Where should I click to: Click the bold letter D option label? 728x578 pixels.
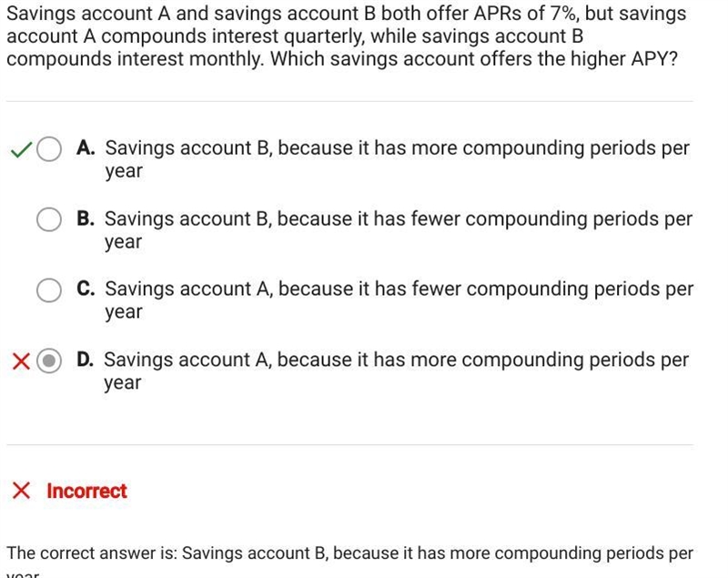(86, 360)
